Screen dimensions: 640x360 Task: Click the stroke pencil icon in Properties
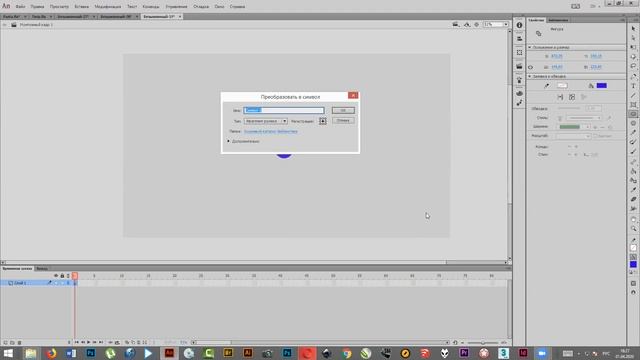(547, 86)
